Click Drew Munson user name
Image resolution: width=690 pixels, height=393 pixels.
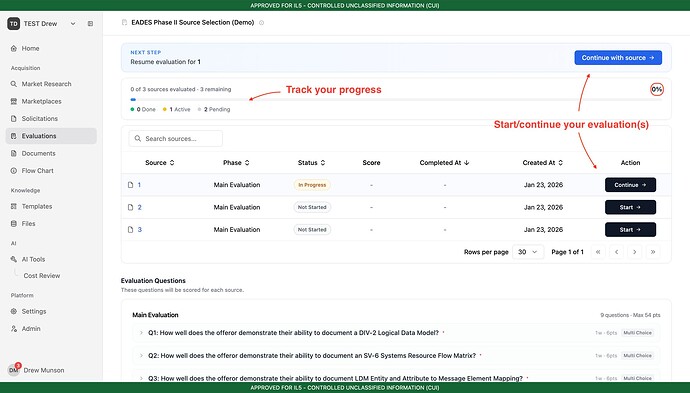click(44, 370)
